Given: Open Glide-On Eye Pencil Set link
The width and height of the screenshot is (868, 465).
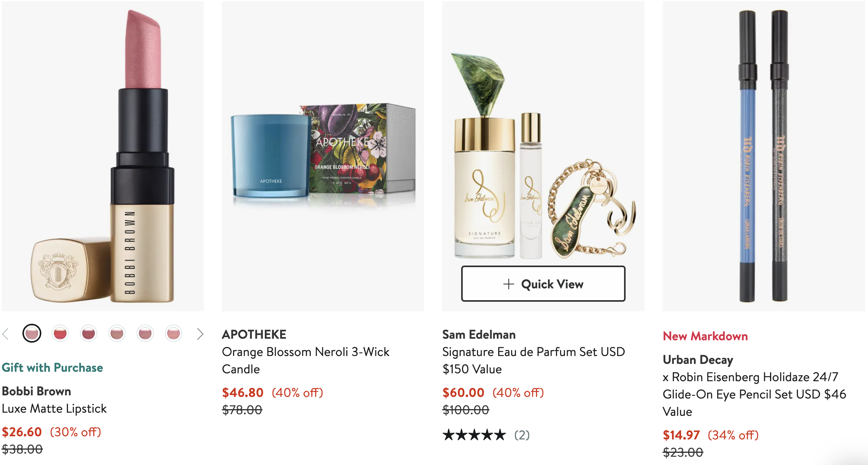Looking at the screenshot, I should coord(754,394).
